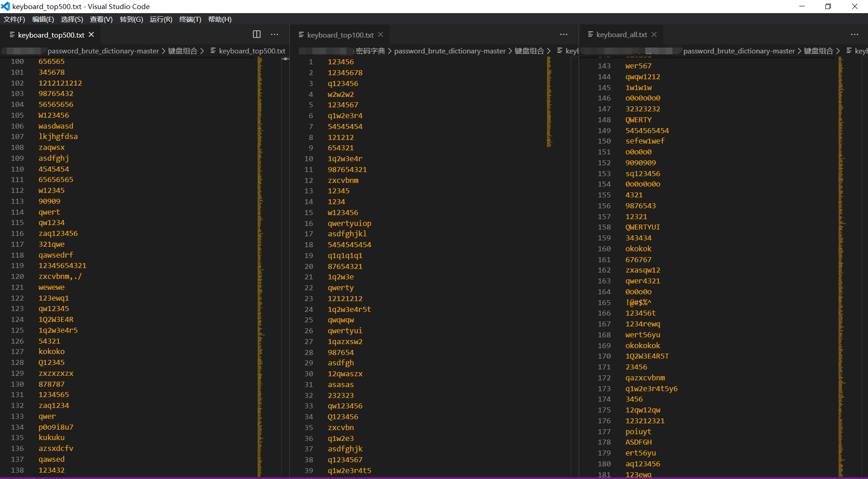Open the 终端(T) menu
The width and height of the screenshot is (868, 479).
tap(190, 19)
